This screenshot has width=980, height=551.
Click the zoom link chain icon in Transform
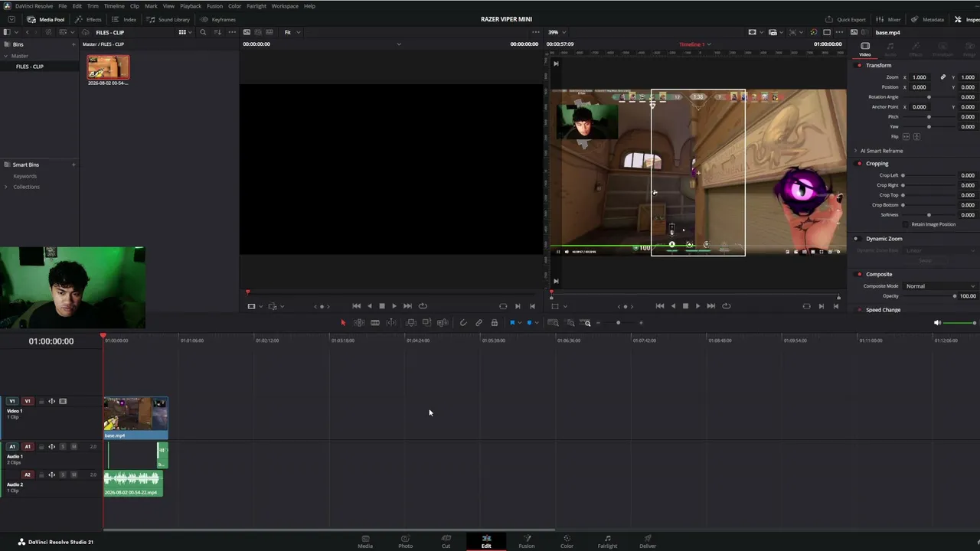tap(943, 77)
